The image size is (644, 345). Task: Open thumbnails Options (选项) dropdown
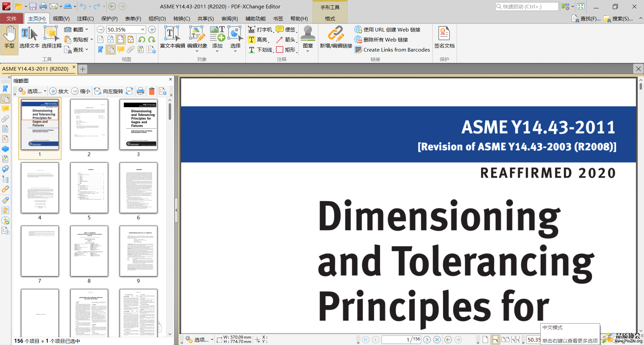[32, 91]
